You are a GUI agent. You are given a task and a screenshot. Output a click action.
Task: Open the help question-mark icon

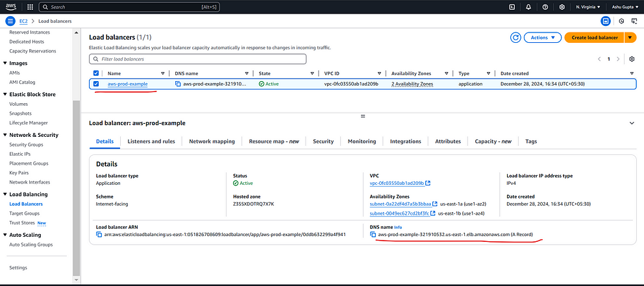pos(545,7)
